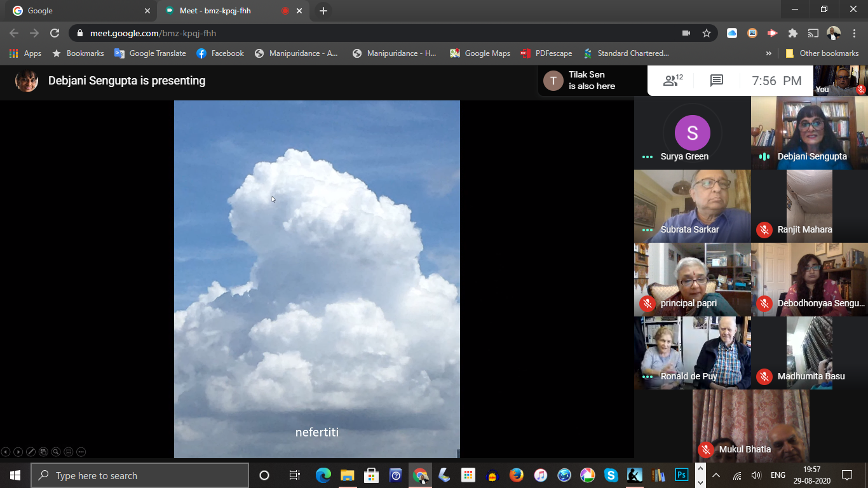Toggle subtitles button in slideshow controls

69,452
